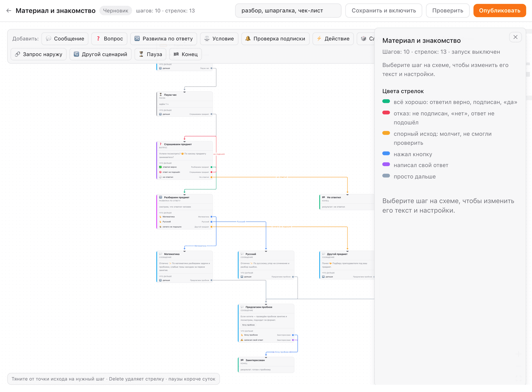Click the Черновик status badge

115,11
